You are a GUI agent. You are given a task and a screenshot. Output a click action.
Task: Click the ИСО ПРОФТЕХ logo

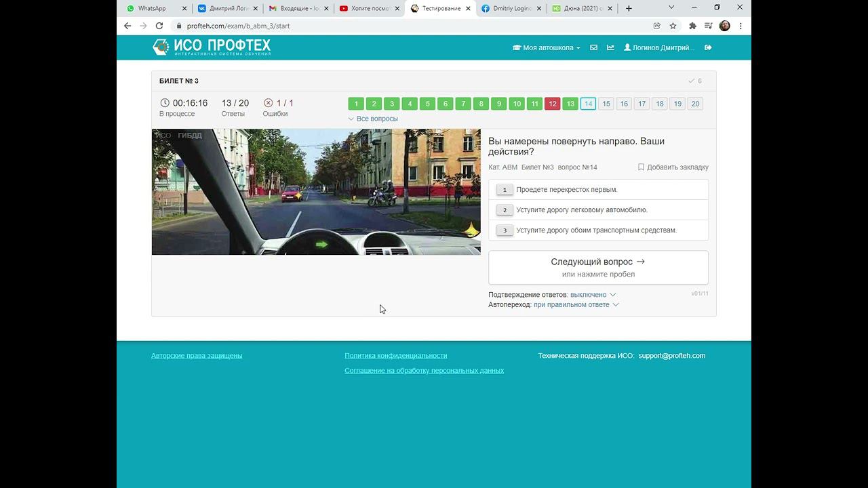212,47
